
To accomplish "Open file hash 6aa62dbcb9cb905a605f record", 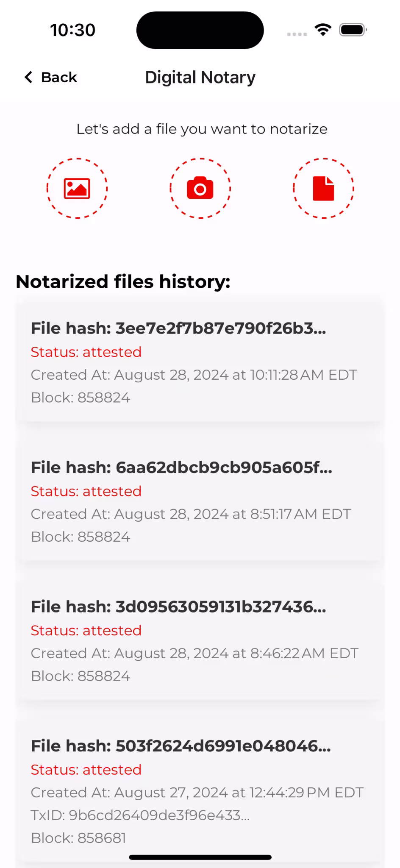I will point(181,467).
